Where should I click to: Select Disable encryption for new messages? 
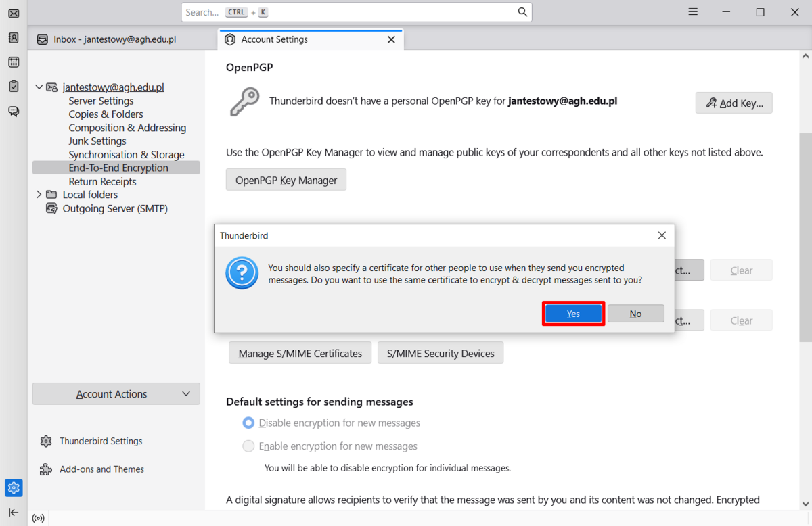click(248, 423)
